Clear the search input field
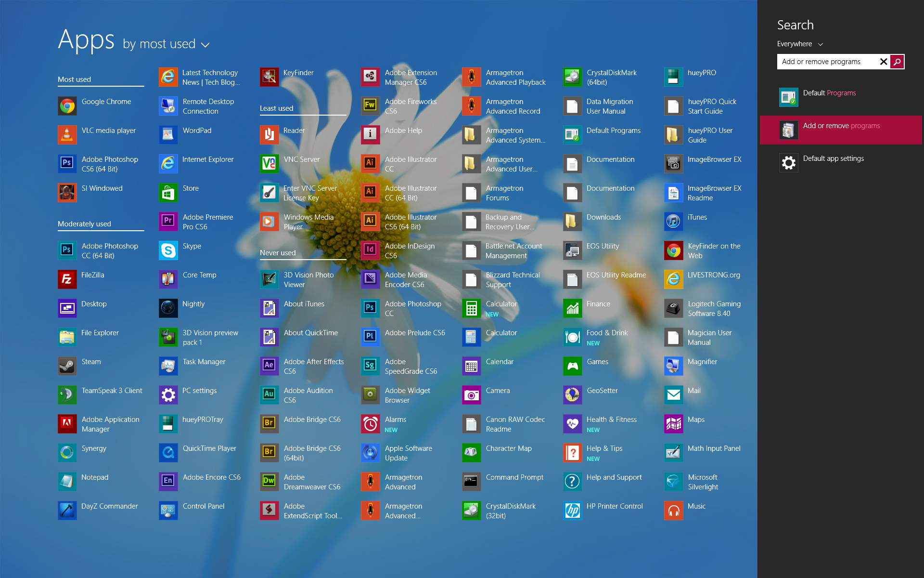This screenshot has width=924, height=578. [x=883, y=61]
